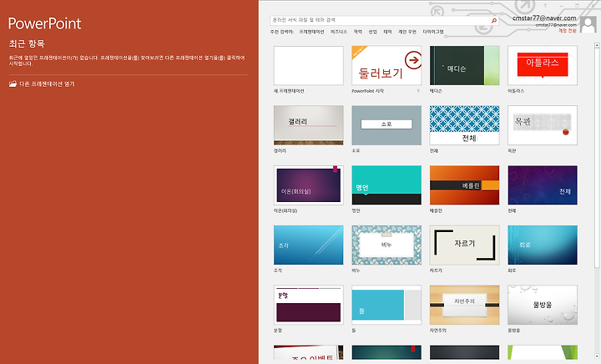Open the help question mark icon
This screenshot has height=364, width=601.
545,6
